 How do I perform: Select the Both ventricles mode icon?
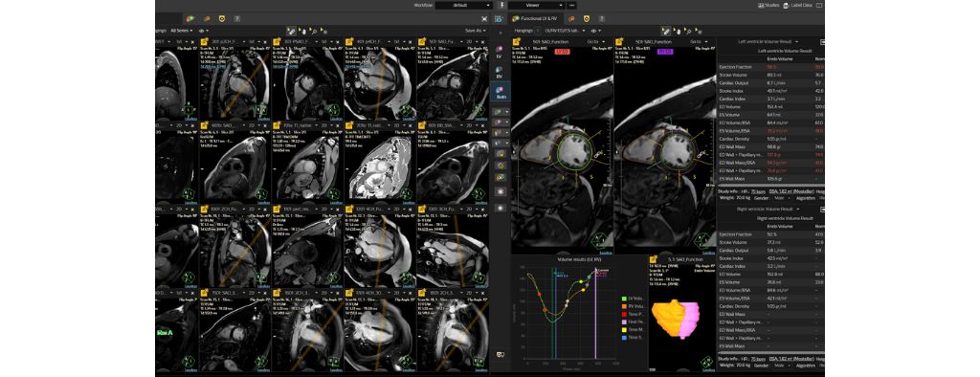(x=500, y=92)
